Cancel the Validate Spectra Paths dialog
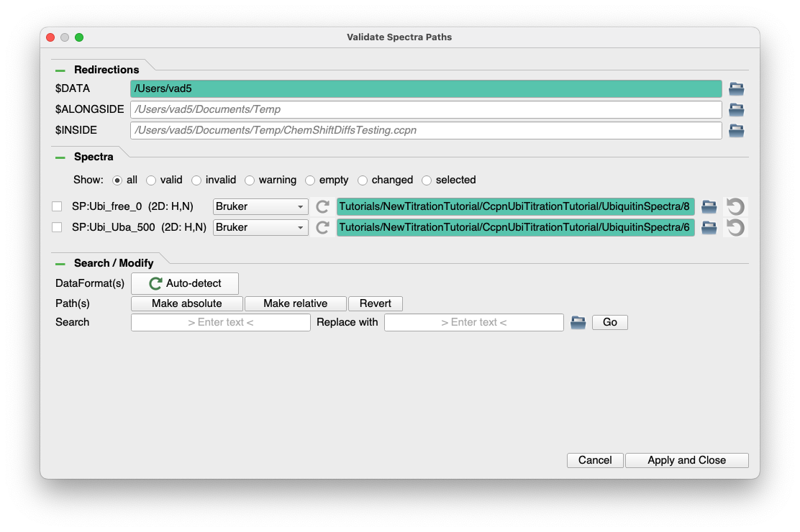 (x=595, y=460)
